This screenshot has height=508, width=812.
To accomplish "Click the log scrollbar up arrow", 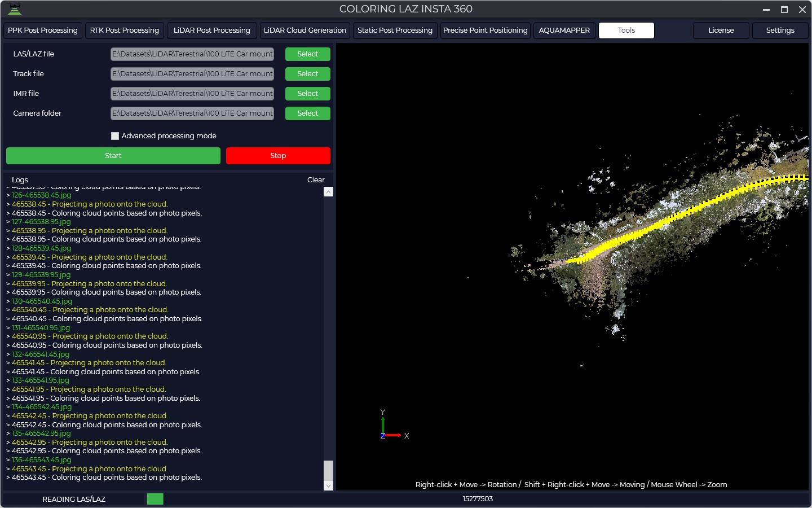I will coord(328,192).
